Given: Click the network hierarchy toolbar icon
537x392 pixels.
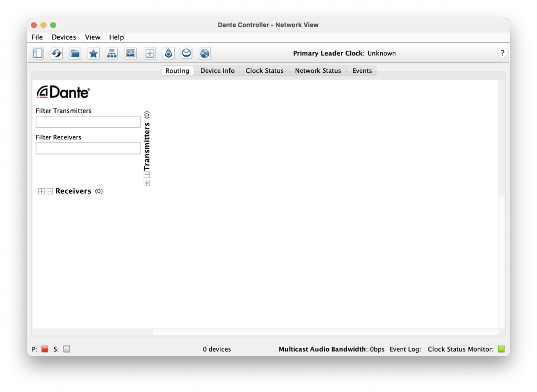Looking at the screenshot, I should click(x=112, y=53).
